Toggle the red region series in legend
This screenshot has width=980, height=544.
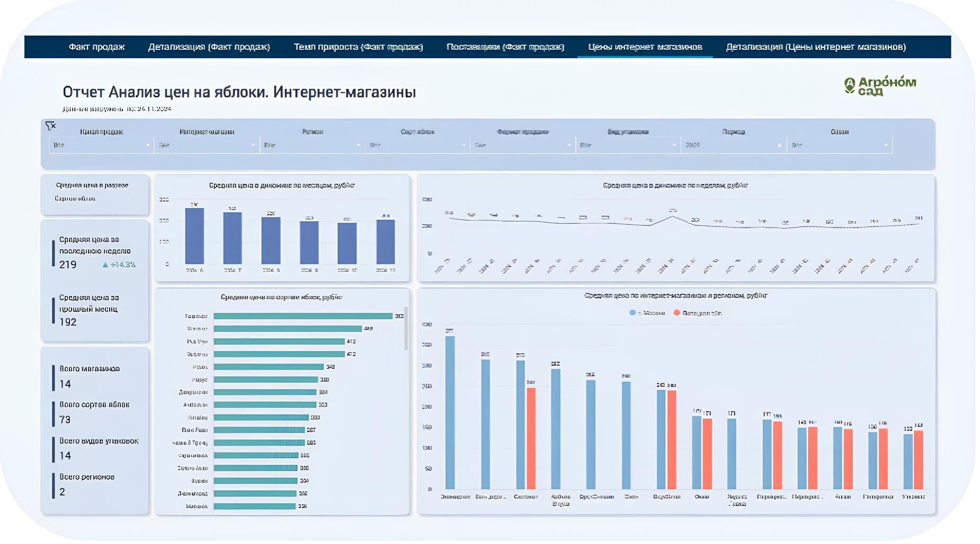(x=697, y=313)
